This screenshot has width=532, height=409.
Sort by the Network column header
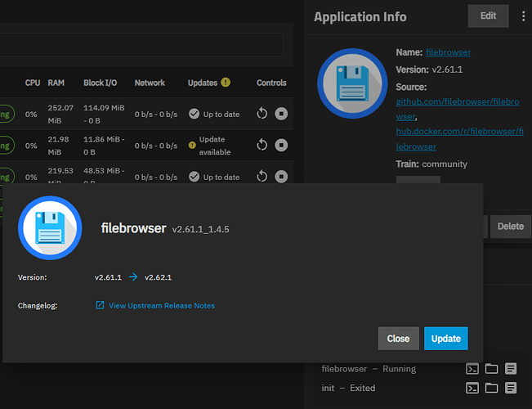[150, 83]
